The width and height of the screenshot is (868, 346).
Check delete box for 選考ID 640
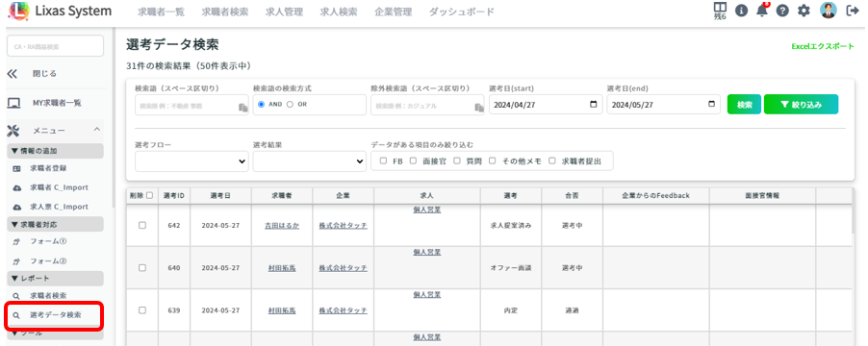coord(142,267)
